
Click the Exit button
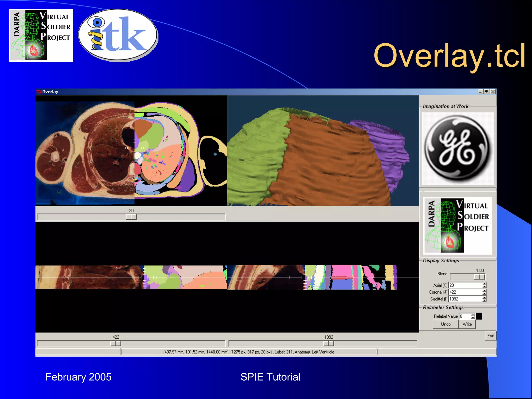coord(490,336)
